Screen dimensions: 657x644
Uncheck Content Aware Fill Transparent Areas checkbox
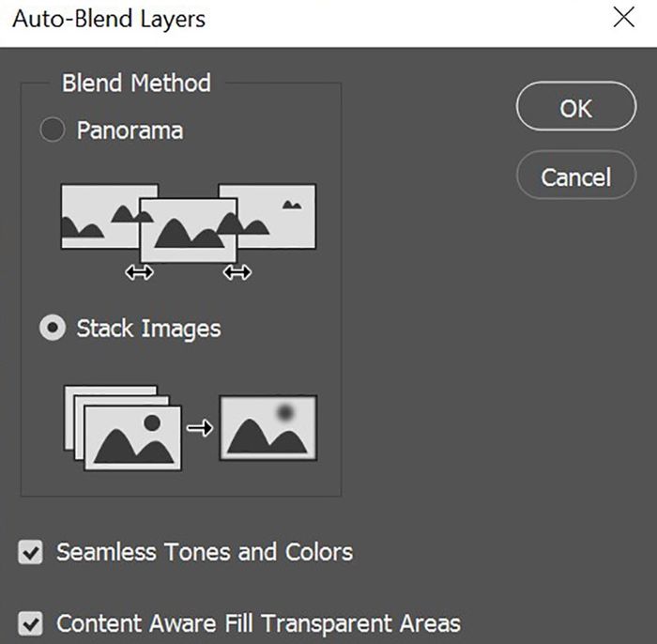pyautogui.click(x=30, y=623)
